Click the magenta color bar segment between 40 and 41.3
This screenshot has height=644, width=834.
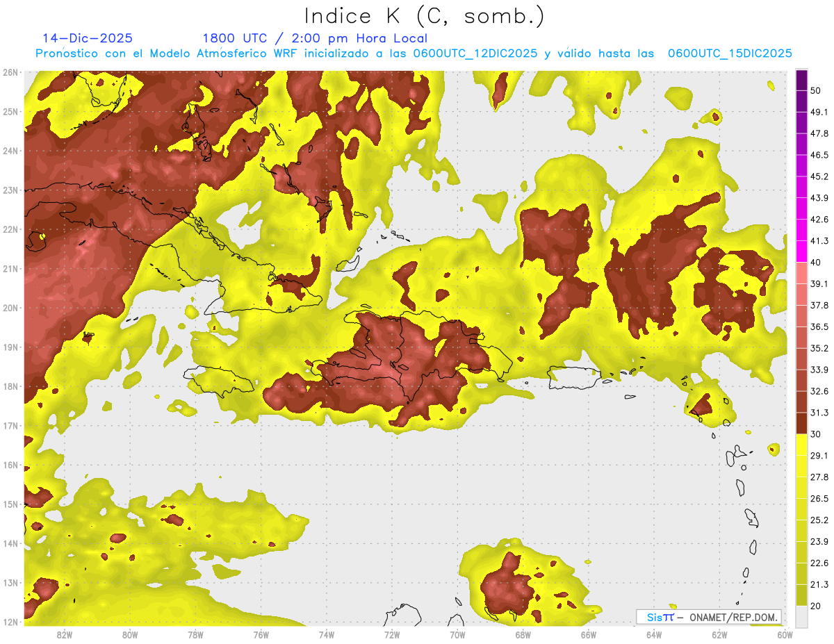801,251
